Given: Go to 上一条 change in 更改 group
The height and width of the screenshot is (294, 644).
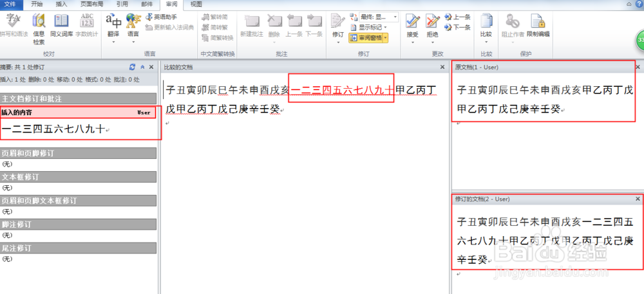Looking at the screenshot, I should coord(457,17).
